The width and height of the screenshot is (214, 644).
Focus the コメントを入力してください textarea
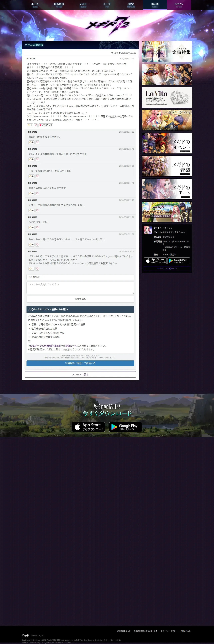[x=80, y=288]
